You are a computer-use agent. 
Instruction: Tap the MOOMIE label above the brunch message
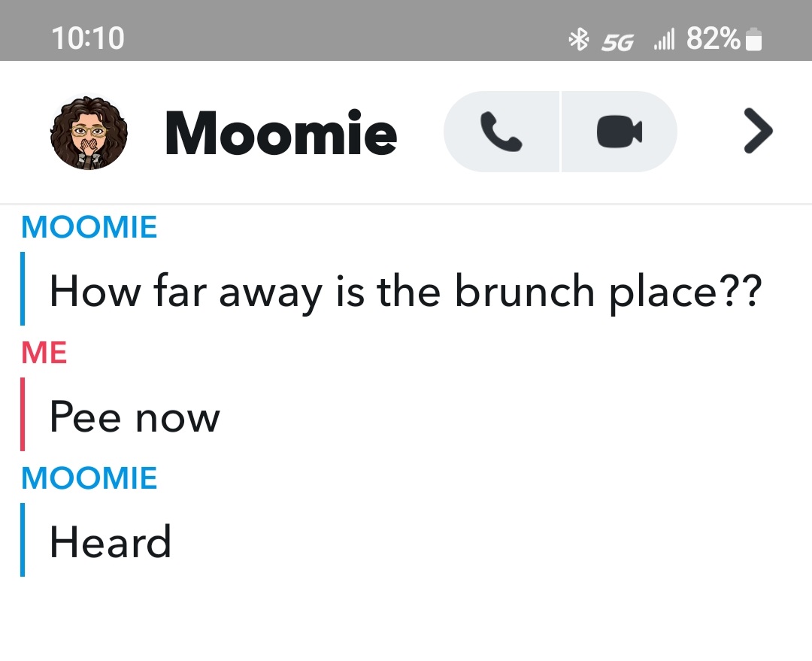coord(89,227)
